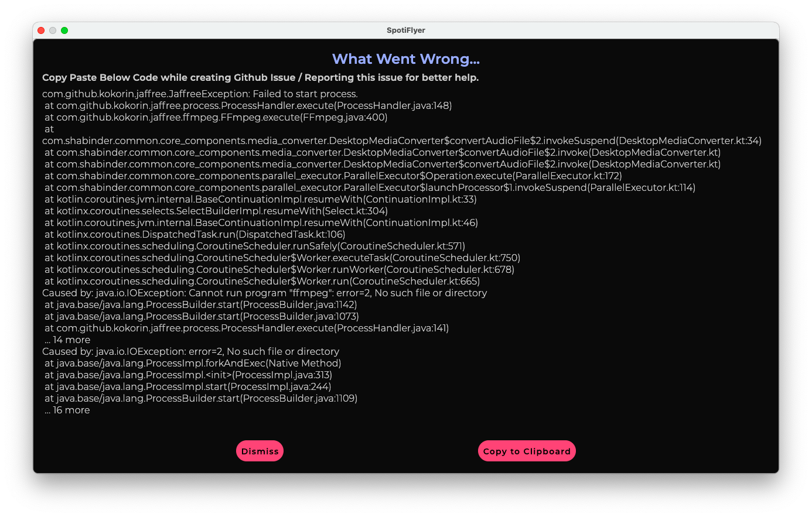Click the Worker.run CoroutineScheduler.kt:665 line

click(262, 281)
